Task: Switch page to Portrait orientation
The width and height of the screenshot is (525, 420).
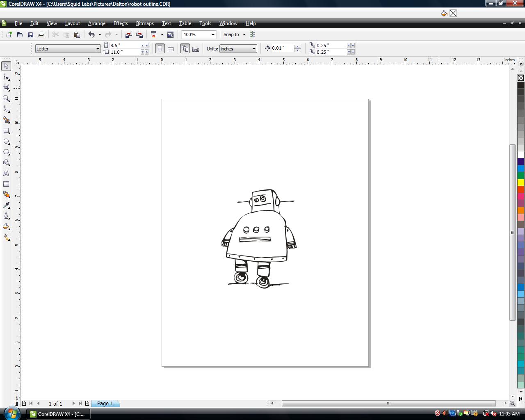Action: (x=160, y=49)
